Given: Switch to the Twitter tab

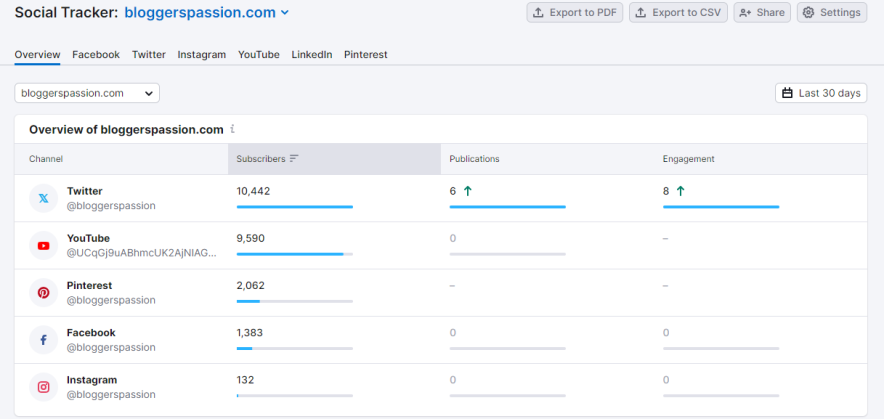Looking at the screenshot, I should (149, 55).
